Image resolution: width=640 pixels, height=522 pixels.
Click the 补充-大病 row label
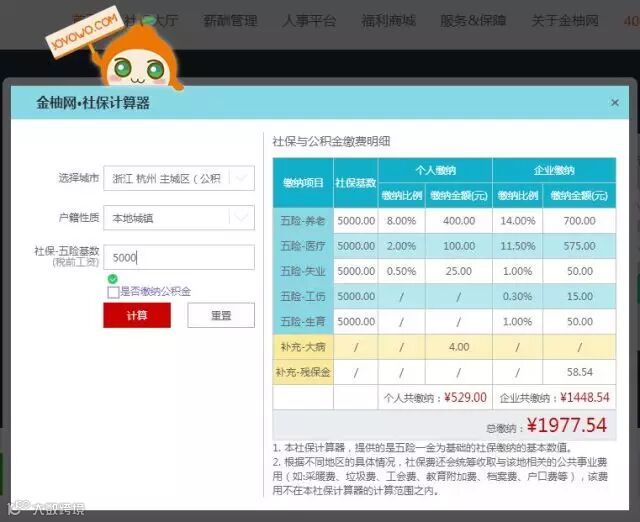(303, 347)
